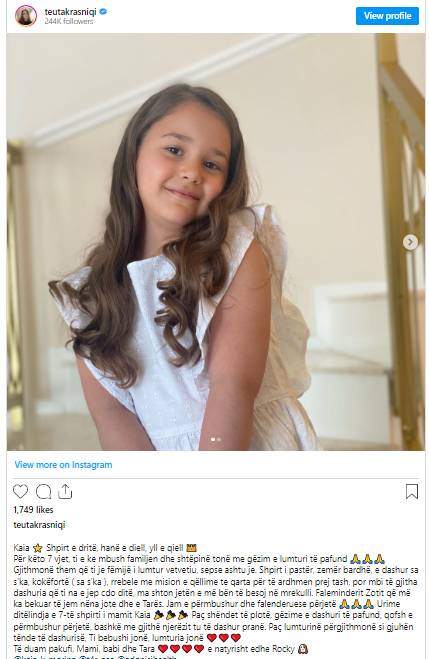Click the teutakrasniqi username above the caption
This screenshot has width=429, height=659.
click(x=39, y=525)
